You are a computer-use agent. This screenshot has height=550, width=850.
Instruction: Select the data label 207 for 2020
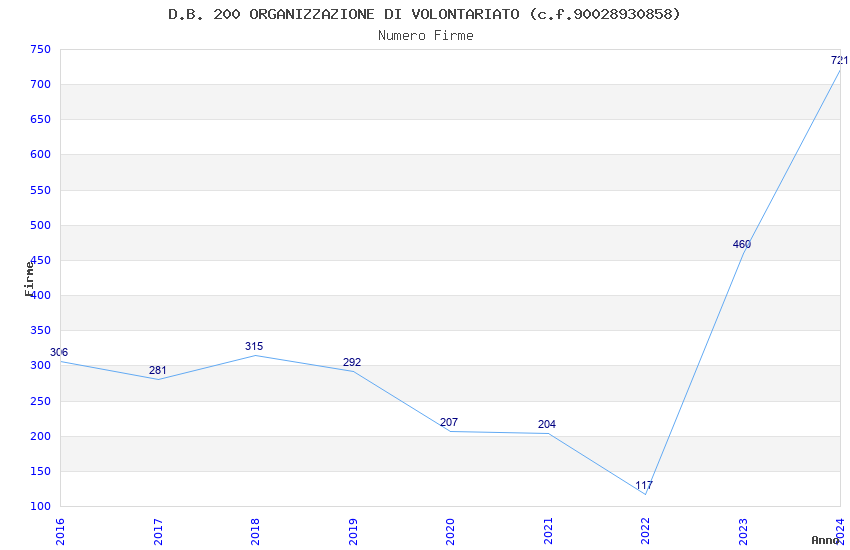coord(449,422)
